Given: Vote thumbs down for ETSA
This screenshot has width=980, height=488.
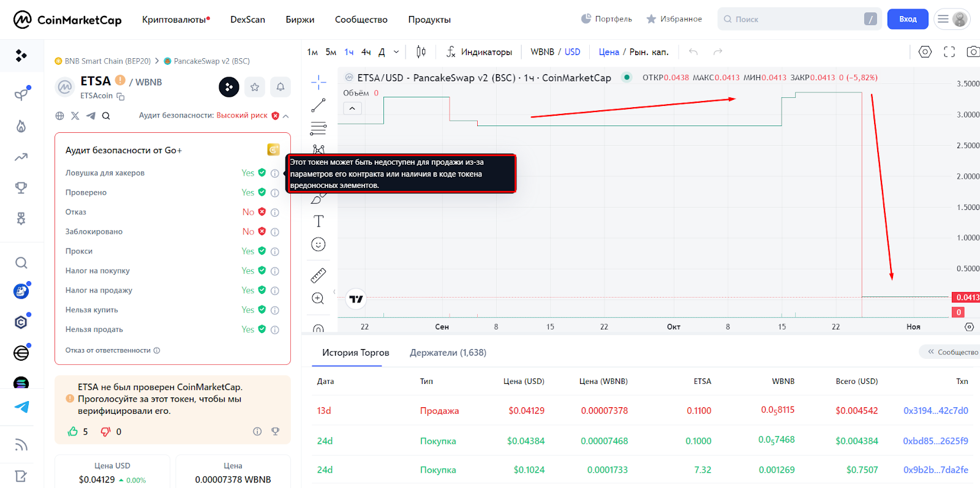Looking at the screenshot, I should [106, 432].
